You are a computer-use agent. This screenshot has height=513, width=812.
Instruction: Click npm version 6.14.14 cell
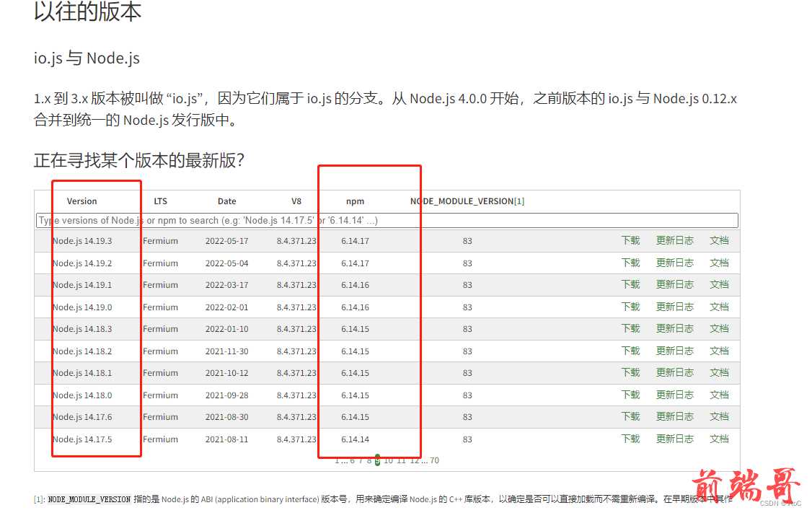pyautogui.click(x=356, y=439)
